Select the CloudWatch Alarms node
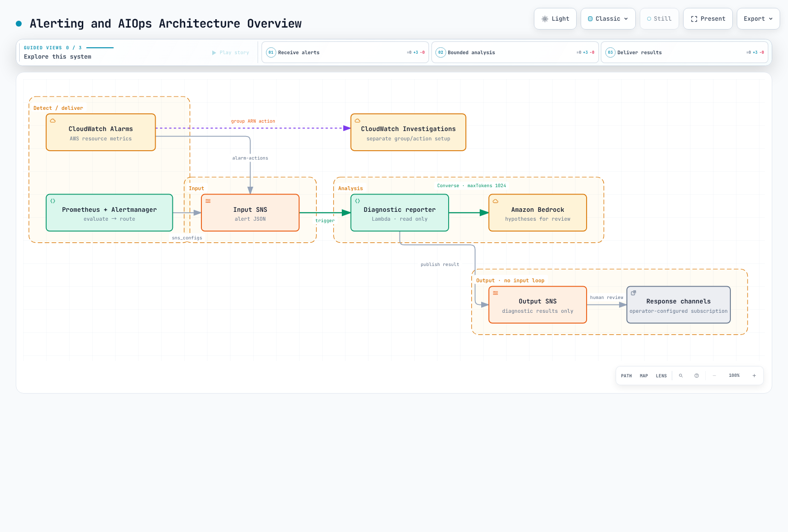 101,133
